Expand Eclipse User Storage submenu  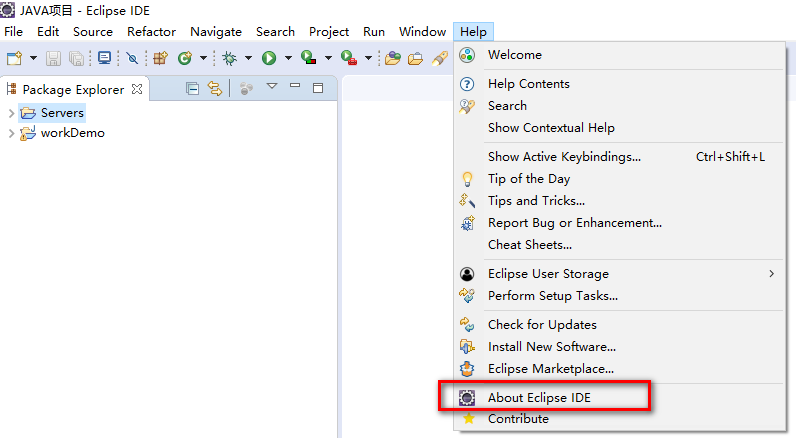619,274
